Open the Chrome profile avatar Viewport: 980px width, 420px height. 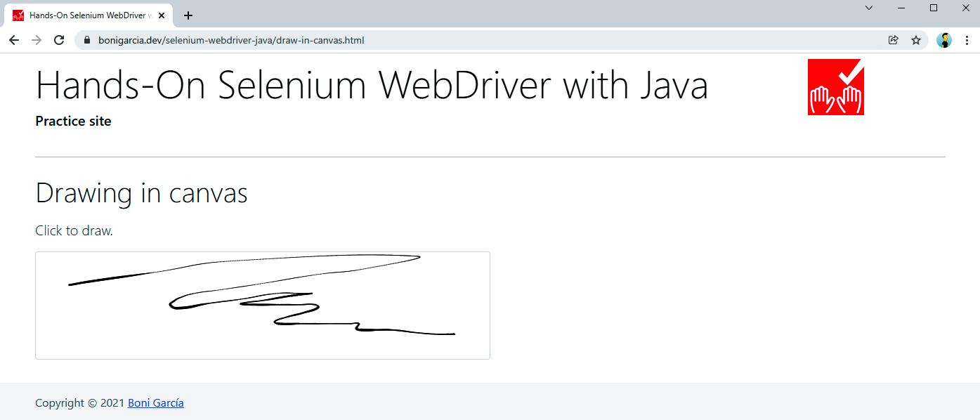coord(944,40)
